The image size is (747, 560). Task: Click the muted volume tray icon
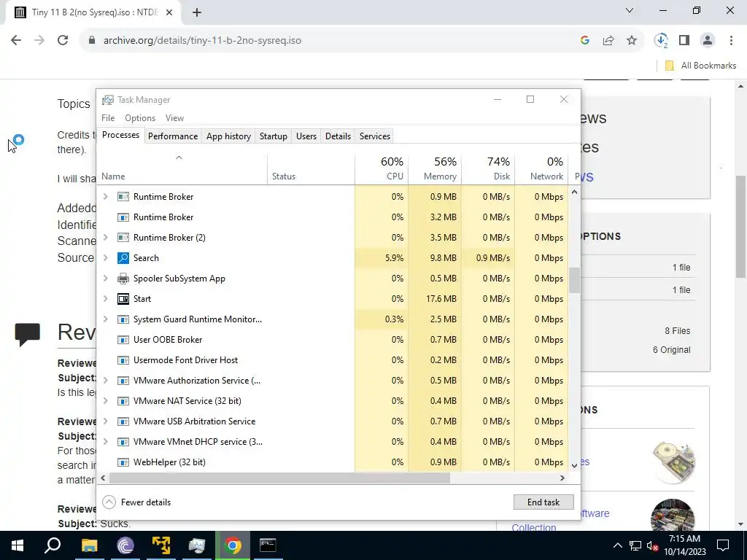652,545
